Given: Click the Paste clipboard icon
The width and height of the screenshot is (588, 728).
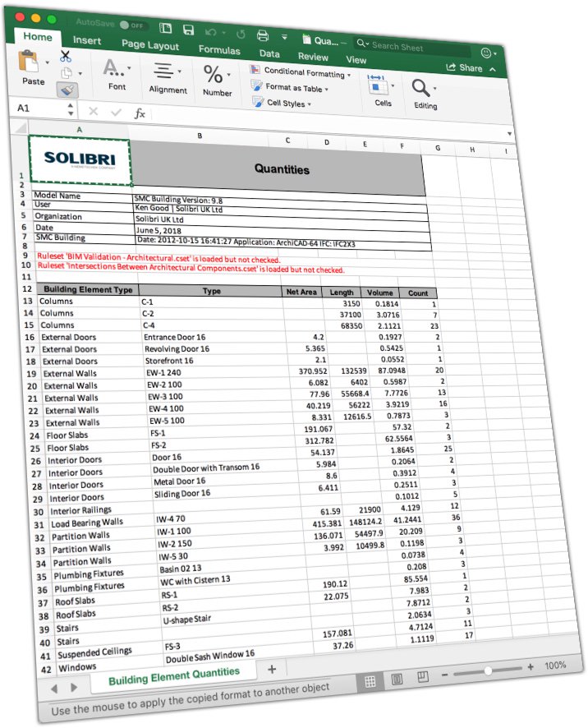Looking at the screenshot, I should click(x=29, y=62).
